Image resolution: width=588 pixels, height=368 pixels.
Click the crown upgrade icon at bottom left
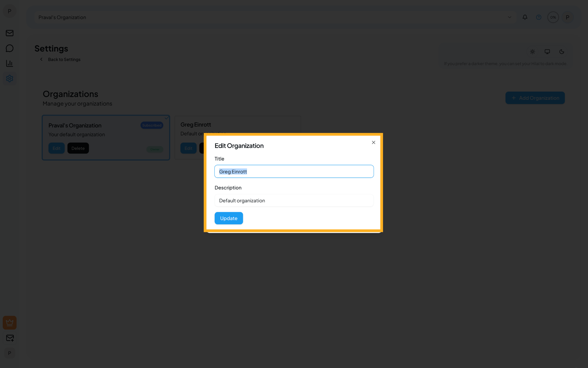[x=10, y=322]
